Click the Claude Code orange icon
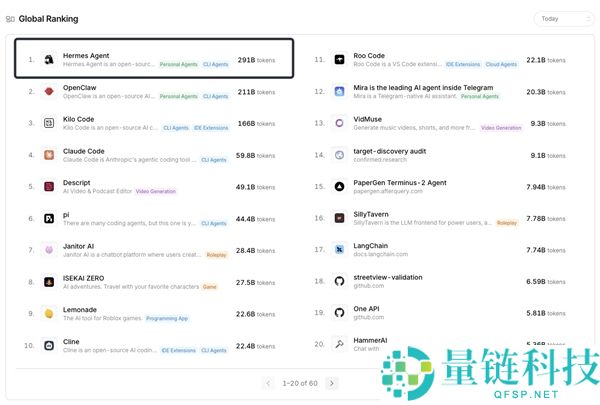Screen dimensions: 600x405 [49, 155]
